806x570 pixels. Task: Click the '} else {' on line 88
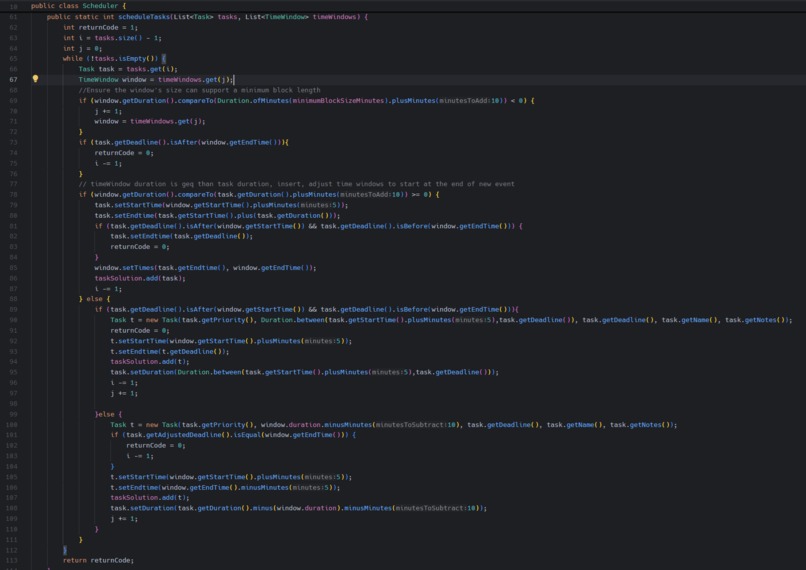tap(94, 299)
